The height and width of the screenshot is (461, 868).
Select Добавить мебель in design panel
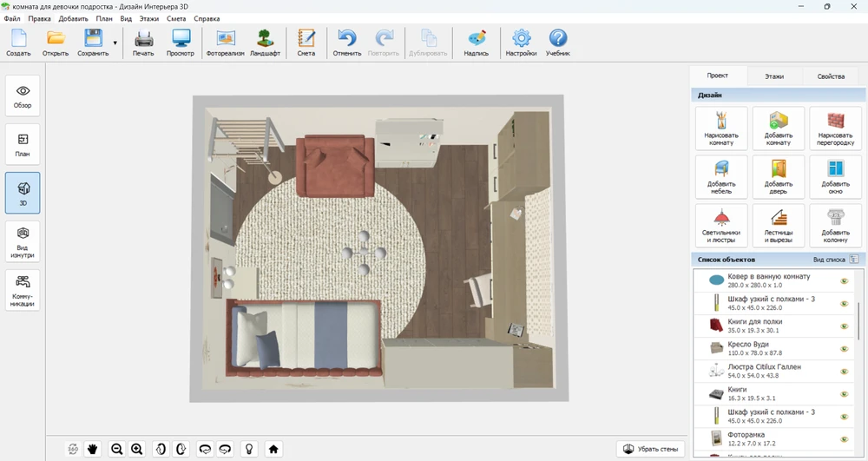[x=720, y=176]
